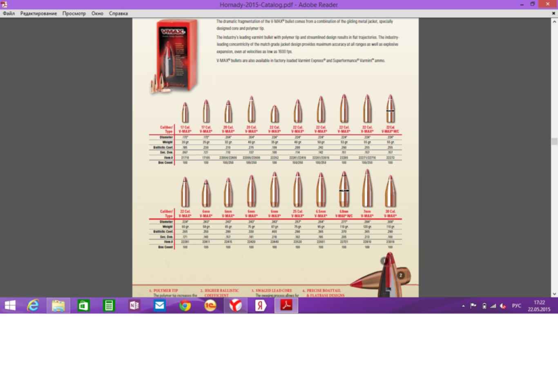
Task: Open the Просмотр menu
Action: (x=74, y=13)
